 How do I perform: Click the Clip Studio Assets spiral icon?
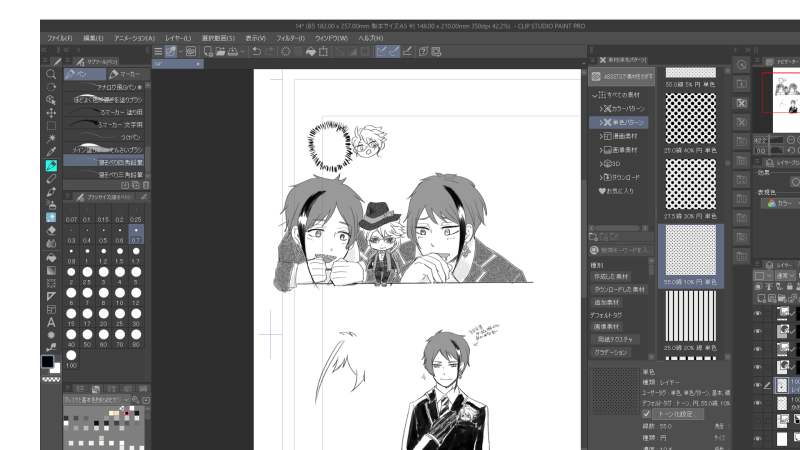point(191,51)
